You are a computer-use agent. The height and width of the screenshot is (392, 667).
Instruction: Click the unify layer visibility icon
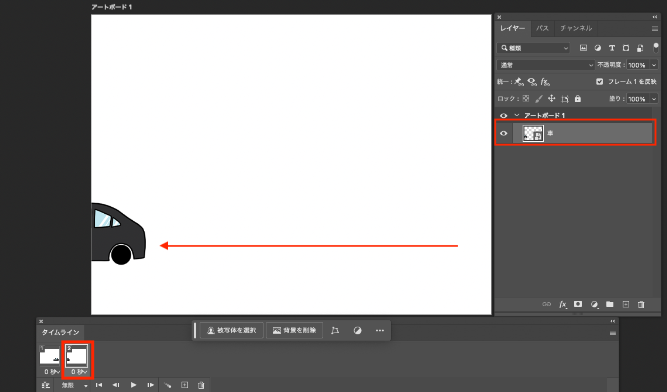tap(532, 82)
